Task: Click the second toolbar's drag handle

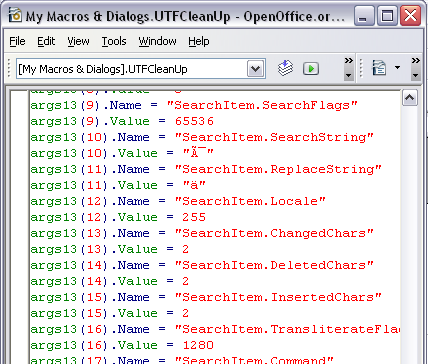Action: (361, 69)
